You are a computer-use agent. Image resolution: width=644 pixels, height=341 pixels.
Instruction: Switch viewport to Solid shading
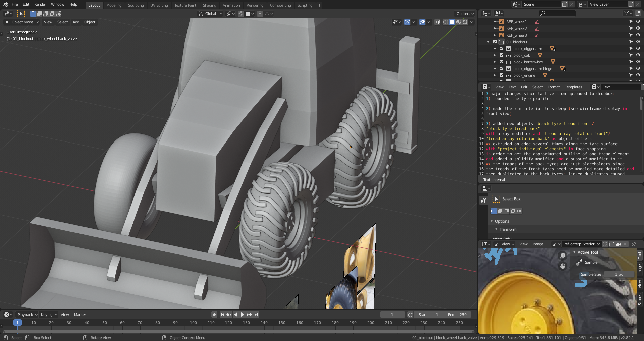pos(452,22)
